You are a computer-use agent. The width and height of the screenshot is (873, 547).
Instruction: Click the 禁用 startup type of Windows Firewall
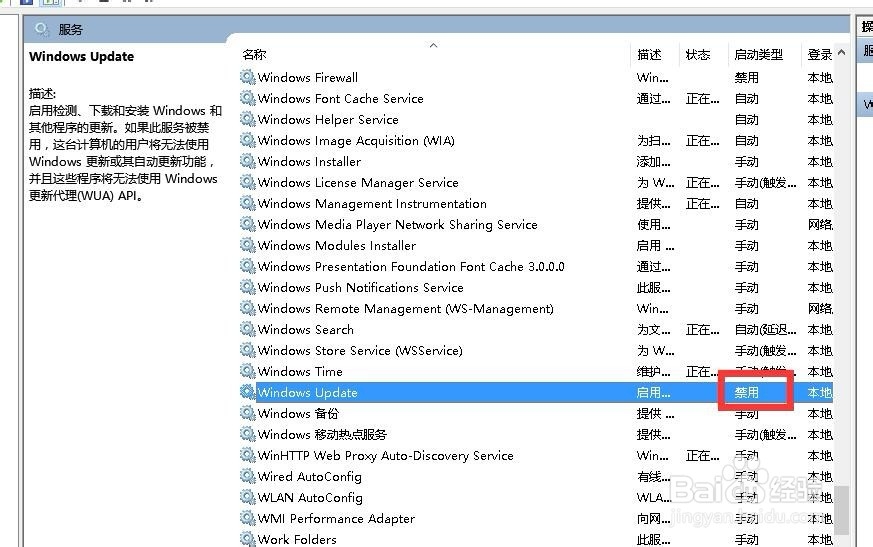coord(746,77)
